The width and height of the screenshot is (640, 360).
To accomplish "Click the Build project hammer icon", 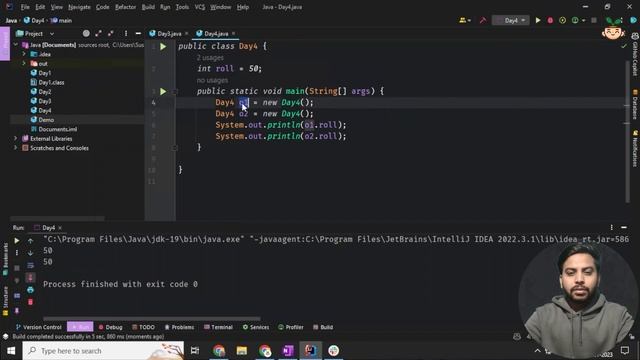I will pos(483,20).
